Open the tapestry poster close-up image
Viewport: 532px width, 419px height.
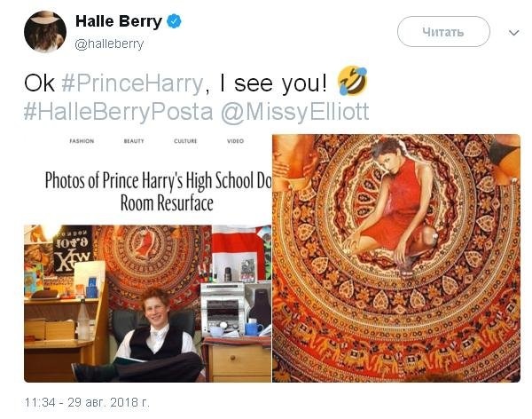click(x=396, y=258)
